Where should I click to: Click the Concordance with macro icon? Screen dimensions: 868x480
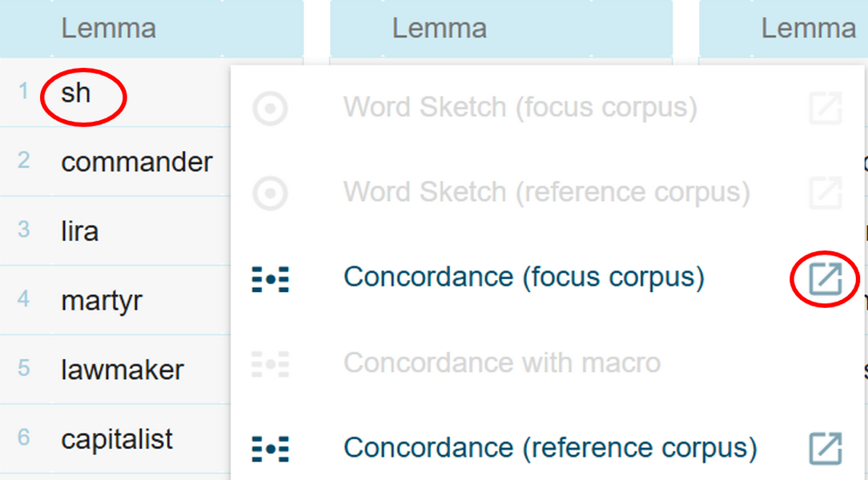pyautogui.click(x=270, y=362)
